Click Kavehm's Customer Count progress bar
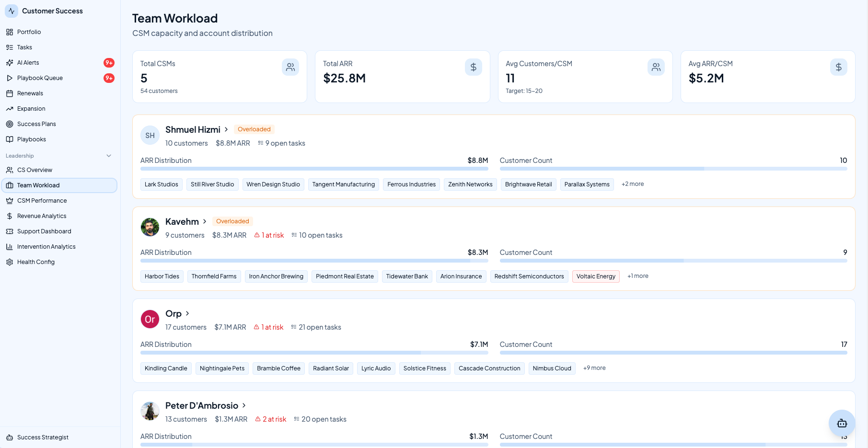 pyautogui.click(x=673, y=261)
